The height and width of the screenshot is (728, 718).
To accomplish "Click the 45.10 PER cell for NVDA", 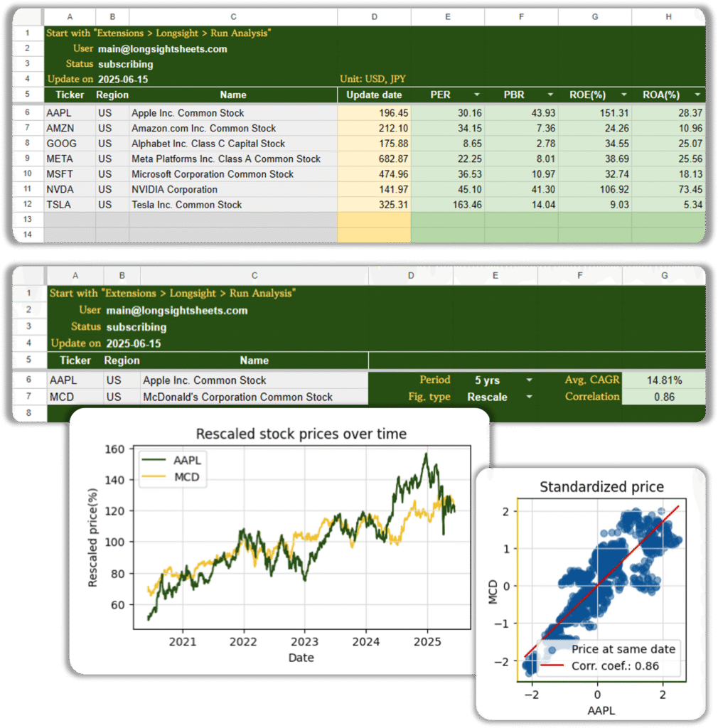I will point(448,189).
